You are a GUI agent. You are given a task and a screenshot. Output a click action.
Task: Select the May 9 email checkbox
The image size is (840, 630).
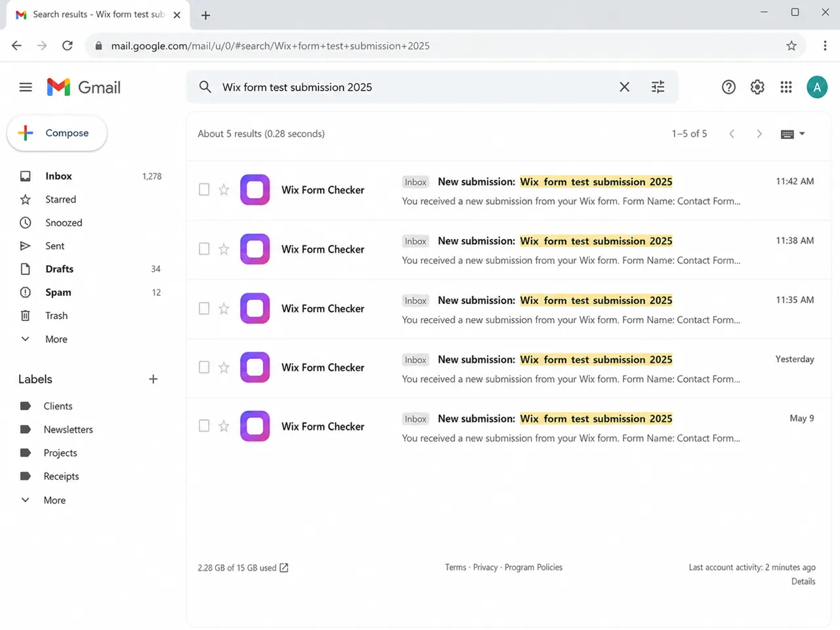point(204,426)
